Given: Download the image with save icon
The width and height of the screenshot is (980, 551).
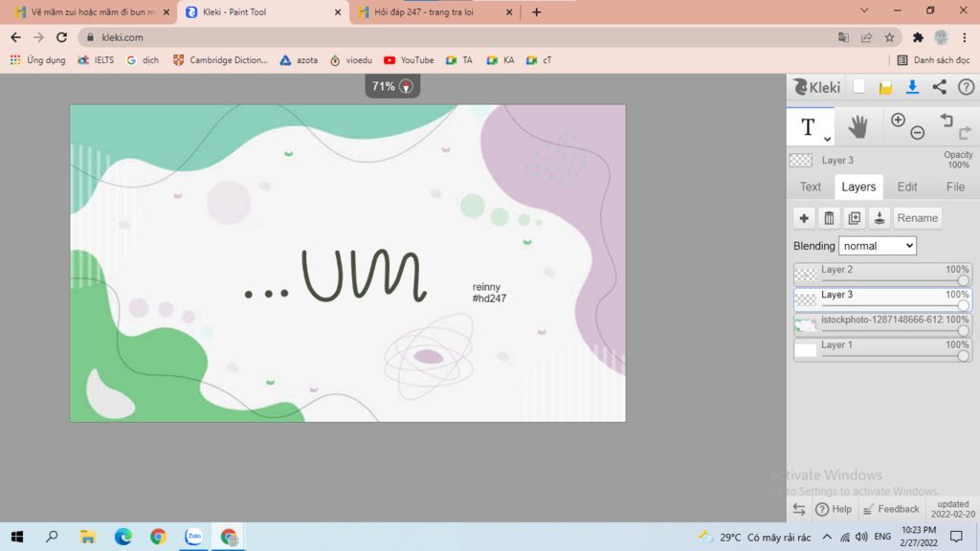Looking at the screenshot, I should pyautogui.click(x=912, y=87).
